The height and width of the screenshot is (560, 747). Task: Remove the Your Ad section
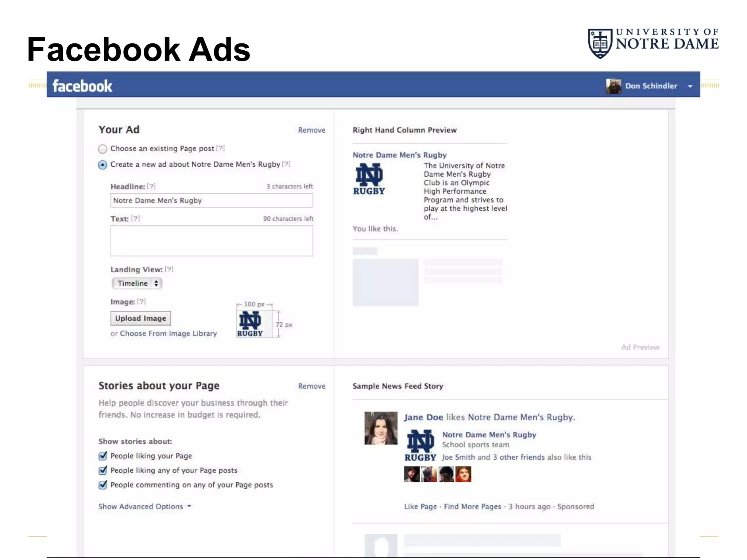tap(311, 130)
